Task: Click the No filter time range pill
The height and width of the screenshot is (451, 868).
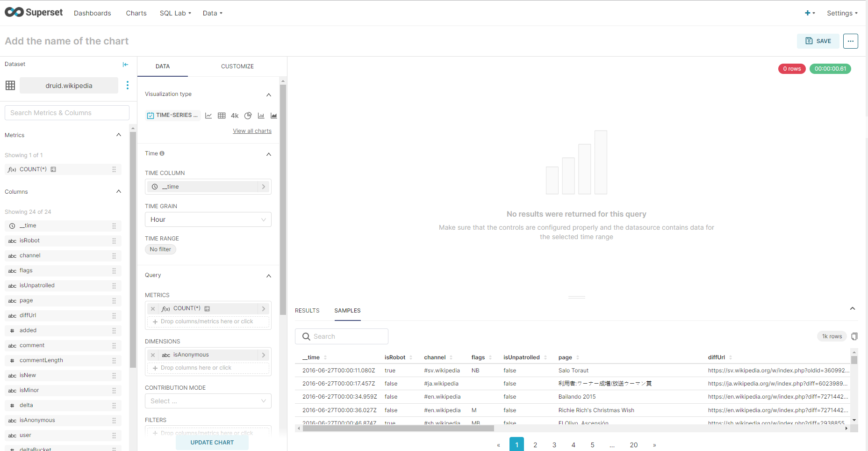Action: coord(160,249)
